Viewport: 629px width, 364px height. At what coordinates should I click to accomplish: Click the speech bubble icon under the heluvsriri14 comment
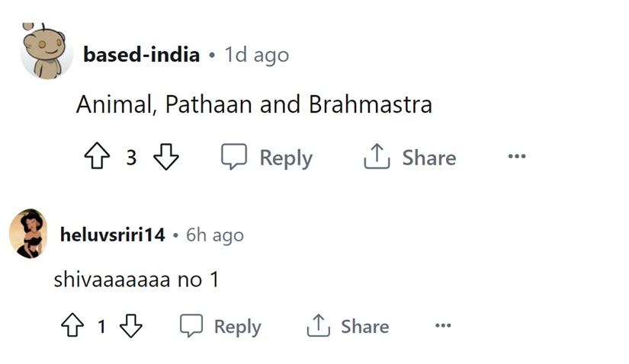(191, 327)
